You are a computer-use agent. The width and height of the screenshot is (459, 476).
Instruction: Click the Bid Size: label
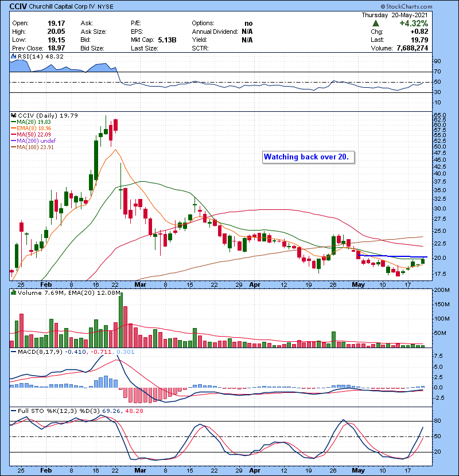click(92, 48)
